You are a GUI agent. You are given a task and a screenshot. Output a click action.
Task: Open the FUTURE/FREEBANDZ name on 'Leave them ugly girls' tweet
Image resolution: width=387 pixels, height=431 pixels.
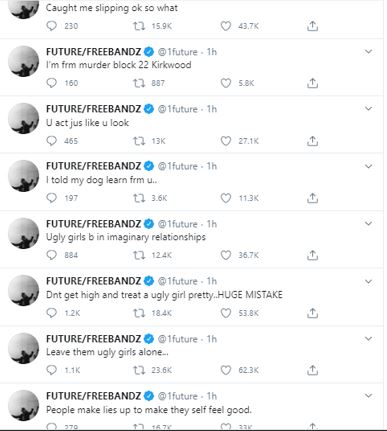pos(93,339)
